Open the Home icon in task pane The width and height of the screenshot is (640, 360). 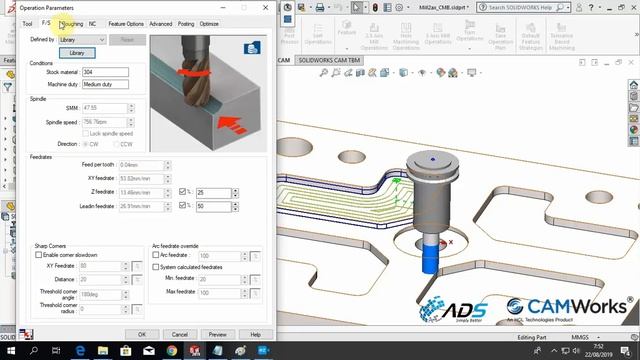click(x=633, y=85)
